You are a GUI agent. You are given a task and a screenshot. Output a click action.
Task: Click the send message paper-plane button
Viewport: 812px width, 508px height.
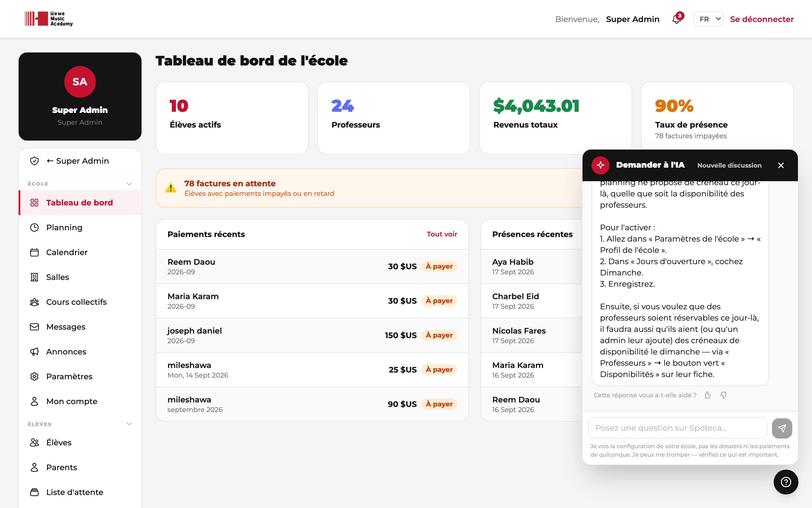point(782,428)
